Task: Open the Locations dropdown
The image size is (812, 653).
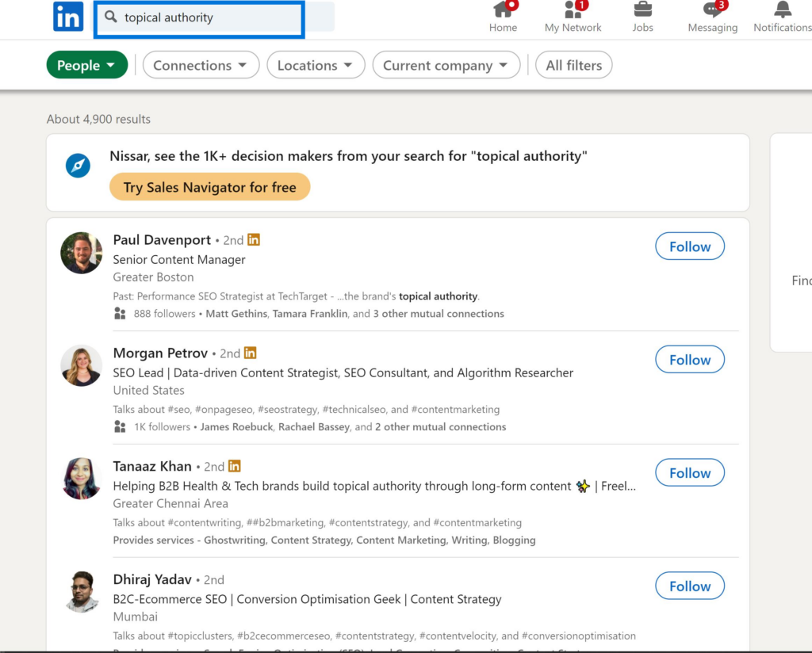Action: pyautogui.click(x=316, y=65)
